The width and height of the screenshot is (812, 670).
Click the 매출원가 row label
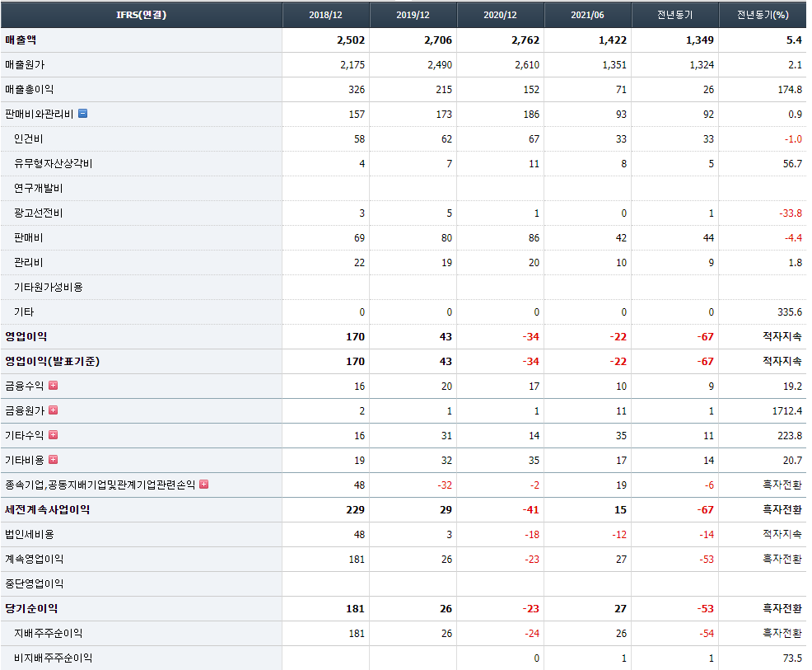coord(25,65)
